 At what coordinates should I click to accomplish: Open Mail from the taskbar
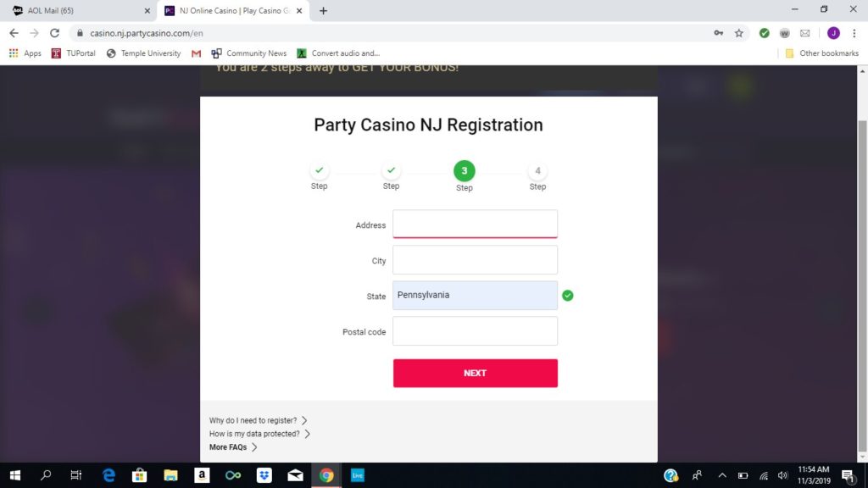[295, 475]
